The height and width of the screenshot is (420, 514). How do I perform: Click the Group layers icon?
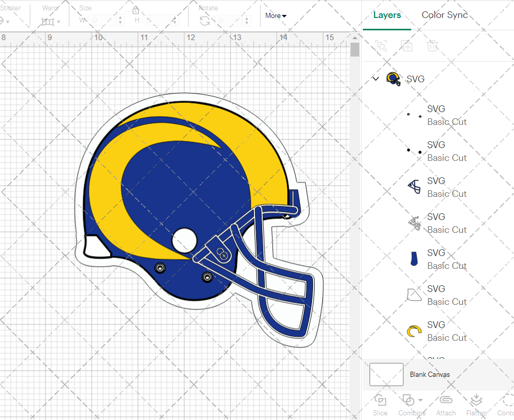(x=381, y=46)
